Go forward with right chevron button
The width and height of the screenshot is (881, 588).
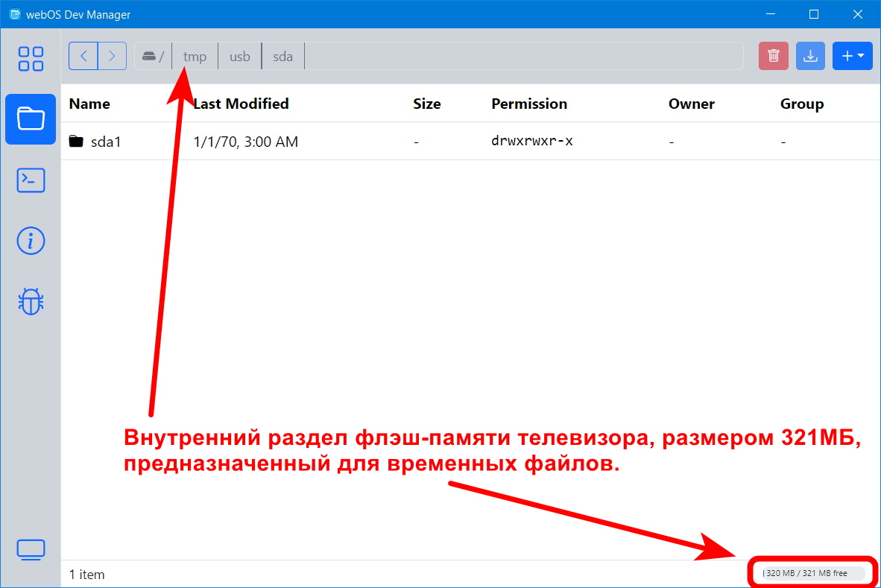[112, 56]
